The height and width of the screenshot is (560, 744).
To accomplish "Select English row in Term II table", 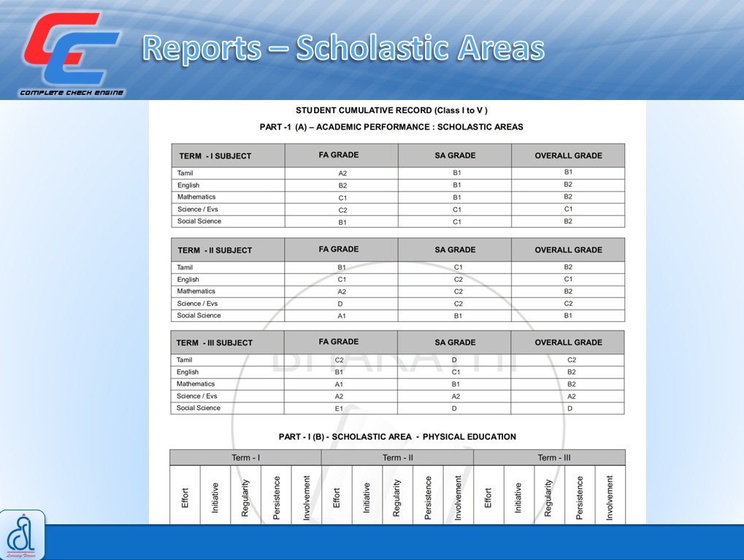I will (398, 280).
